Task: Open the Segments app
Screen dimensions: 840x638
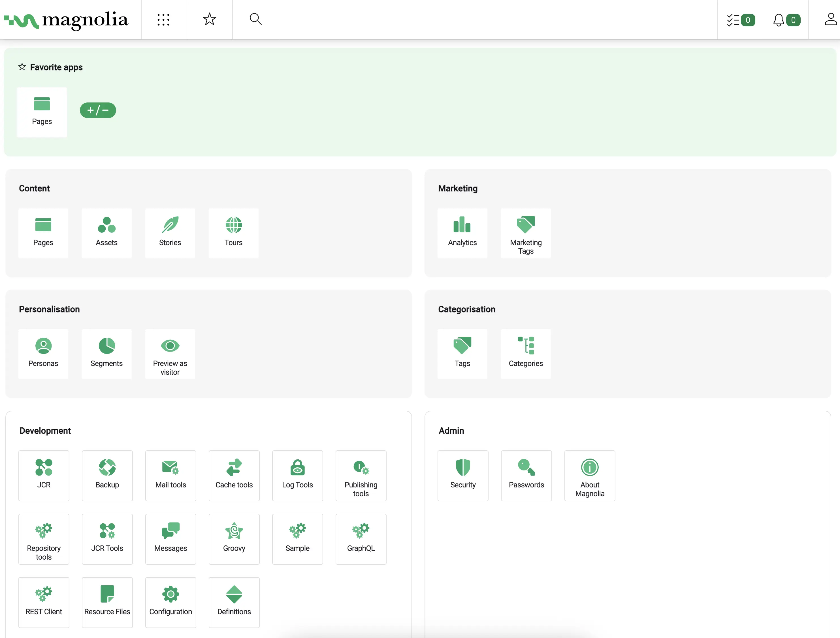Action: click(107, 354)
